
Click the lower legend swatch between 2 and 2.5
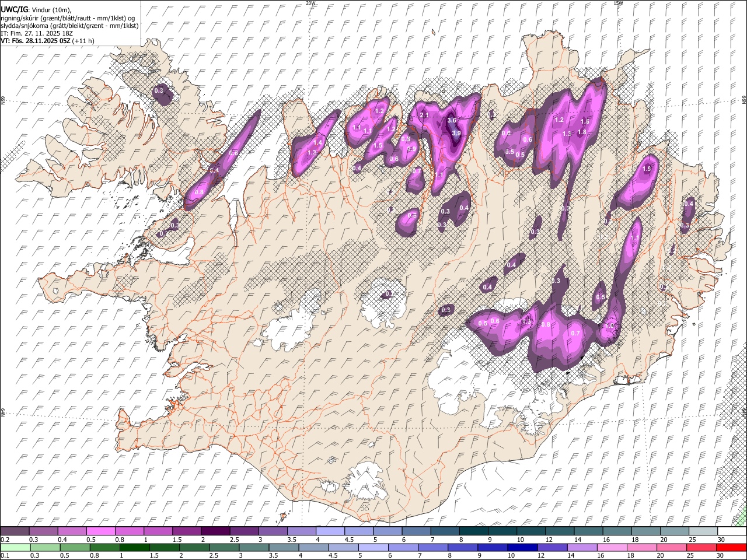[x=194, y=548]
